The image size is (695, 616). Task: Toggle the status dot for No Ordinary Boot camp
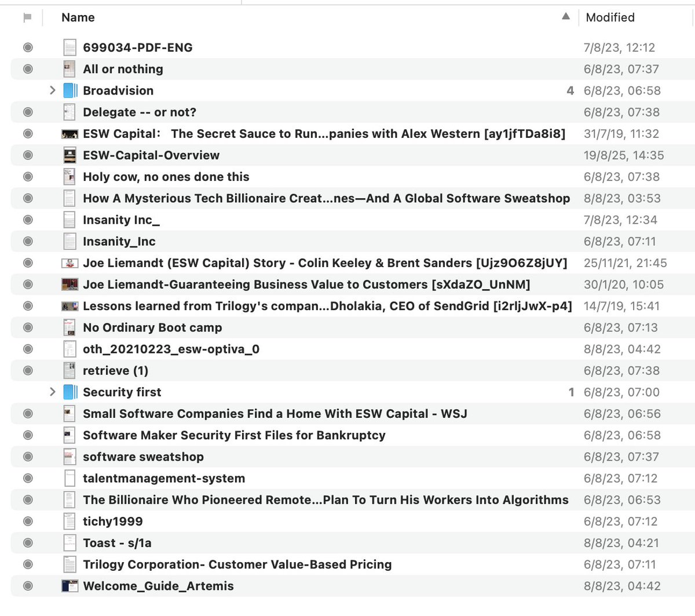pyautogui.click(x=28, y=327)
